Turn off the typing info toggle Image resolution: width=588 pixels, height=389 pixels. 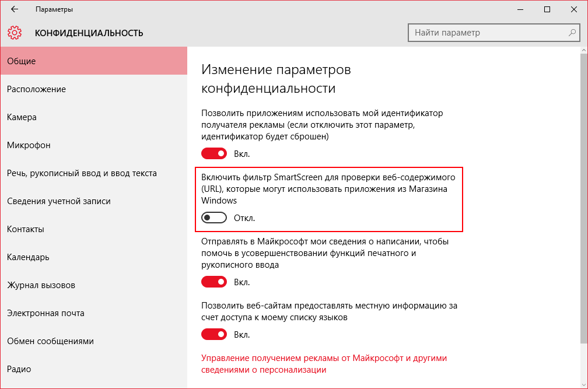(x=214, y=282)
